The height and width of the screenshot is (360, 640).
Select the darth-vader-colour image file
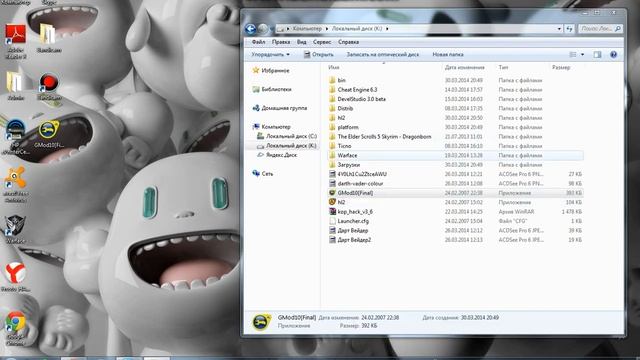(360, 183)
